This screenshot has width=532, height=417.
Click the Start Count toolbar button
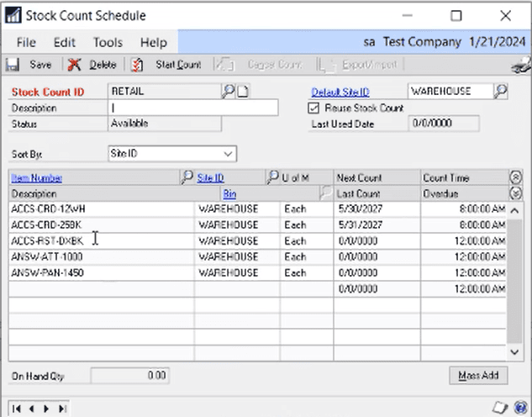coord(166,65)
